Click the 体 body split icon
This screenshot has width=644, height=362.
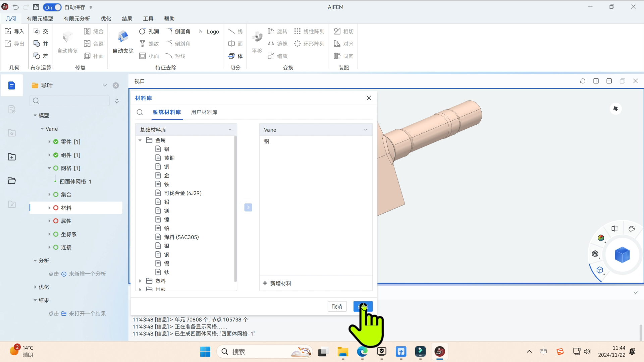(x=231, y=56)
